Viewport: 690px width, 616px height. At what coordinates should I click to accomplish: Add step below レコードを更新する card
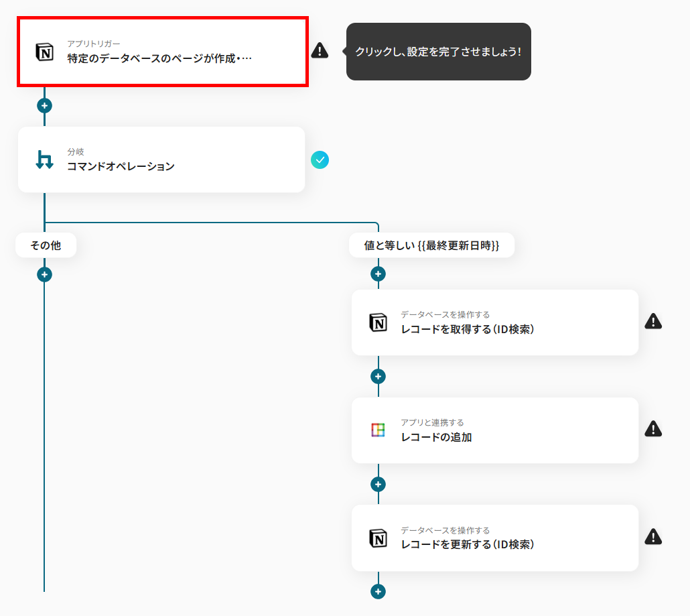(378, 591)
